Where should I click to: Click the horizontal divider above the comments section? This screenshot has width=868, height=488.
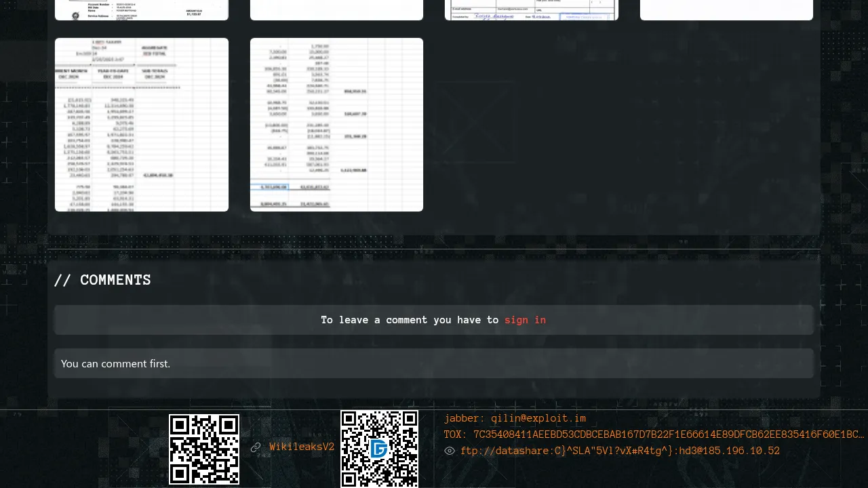click(x=434, y=249)
